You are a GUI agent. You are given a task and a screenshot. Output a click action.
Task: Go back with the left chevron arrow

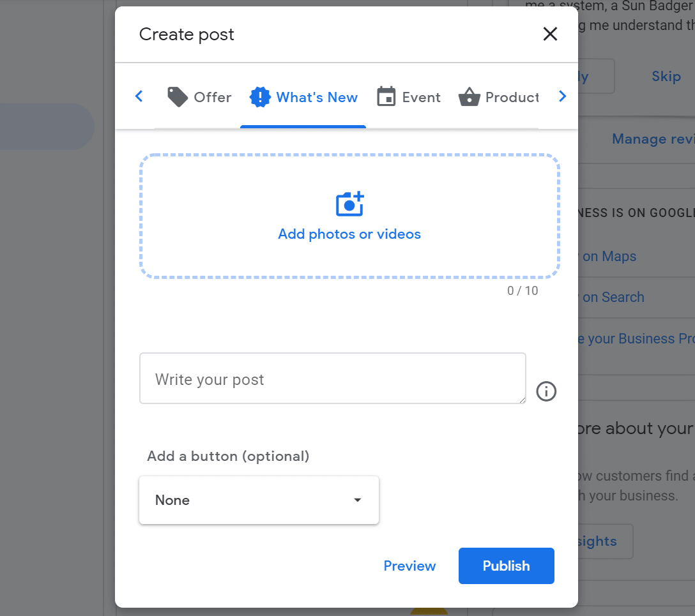139,96
